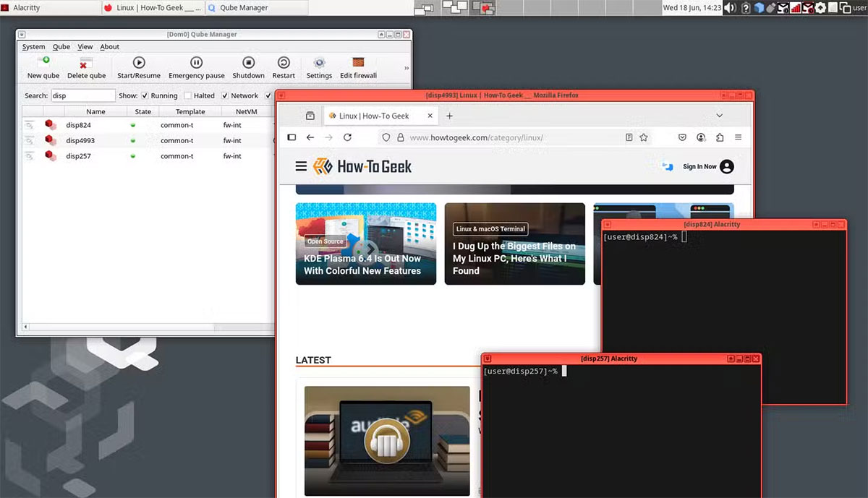
Task: Click the search field containing disp
Action: tap(82, 95)
